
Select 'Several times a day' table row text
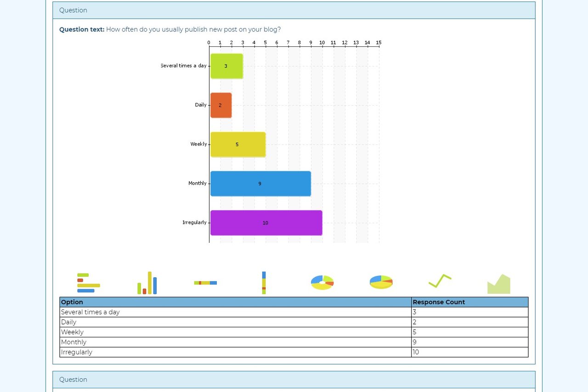[x=90, y=312]
